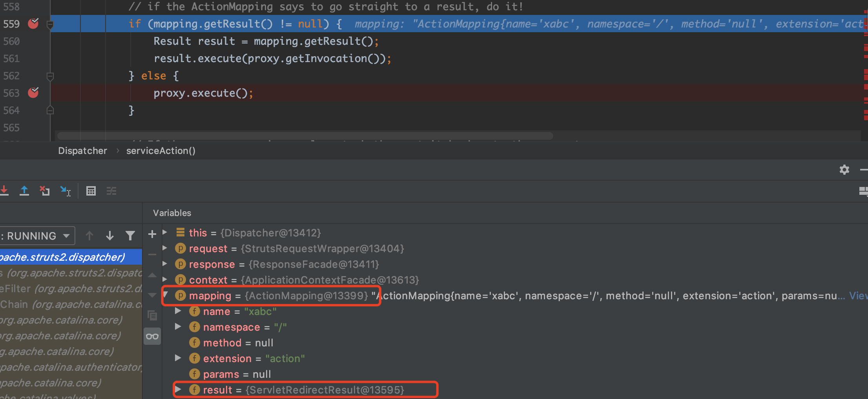868x399 pixels.
Task: Click the closing fold marker at line 564
Action: 50,110
